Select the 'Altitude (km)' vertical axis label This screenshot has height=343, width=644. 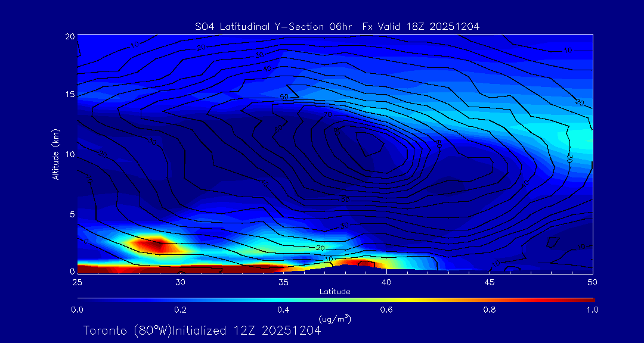tap(55, 154)
